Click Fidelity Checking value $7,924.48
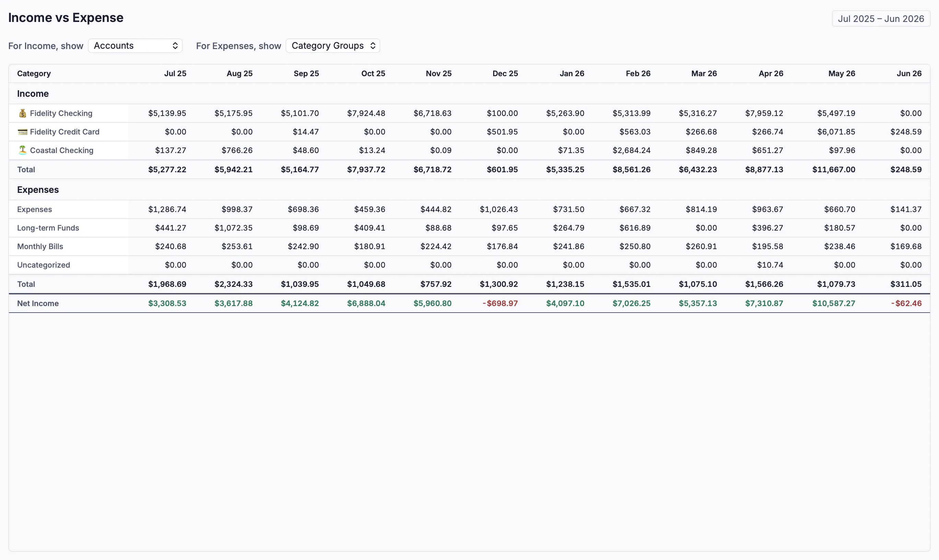939x560 pixels. pos(366,113)
